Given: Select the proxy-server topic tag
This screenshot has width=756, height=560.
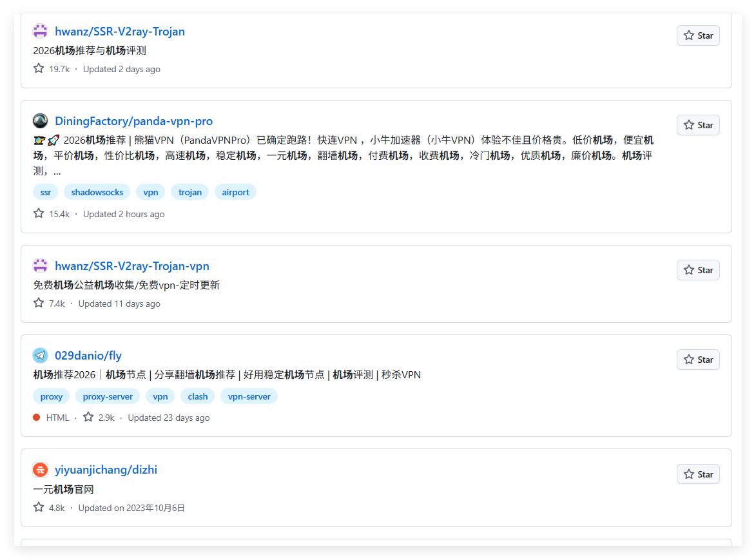Looking at the screenshot, I should pos(108,396).
